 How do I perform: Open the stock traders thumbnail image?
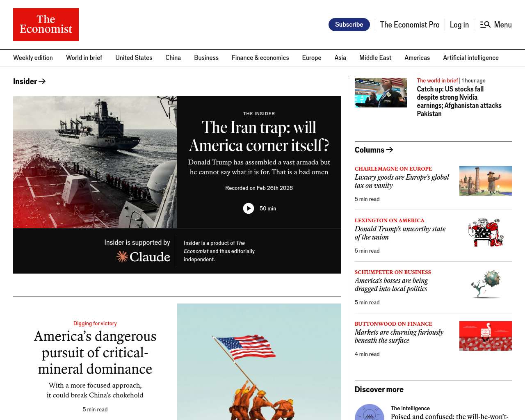[x=381, y=93]
